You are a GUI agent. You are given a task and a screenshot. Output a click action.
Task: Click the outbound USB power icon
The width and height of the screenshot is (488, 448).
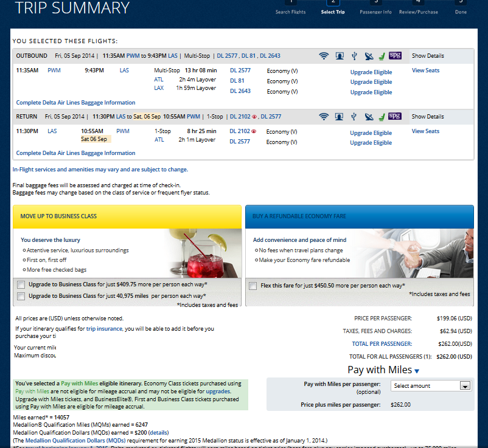coord(354,56)
